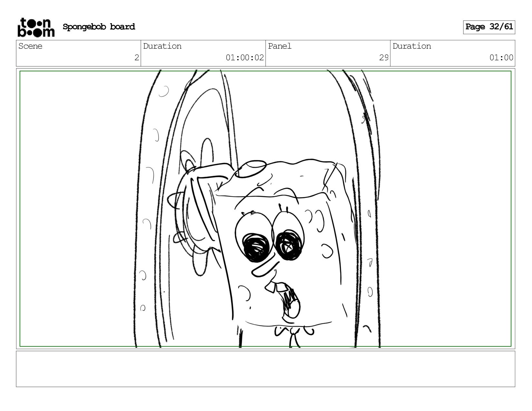Screen dimensions: 532x411
Task: Select panel number value '29'
Action: coord(384,58)
